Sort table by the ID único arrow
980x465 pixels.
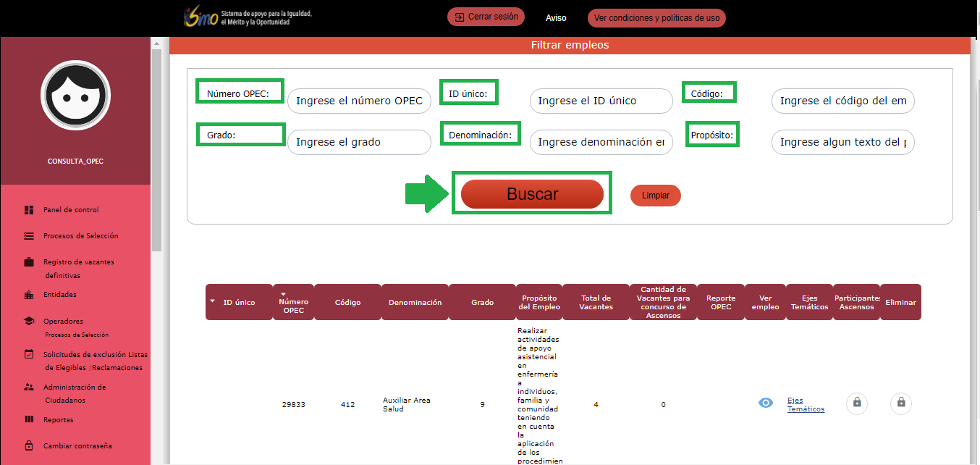(212, 301)
